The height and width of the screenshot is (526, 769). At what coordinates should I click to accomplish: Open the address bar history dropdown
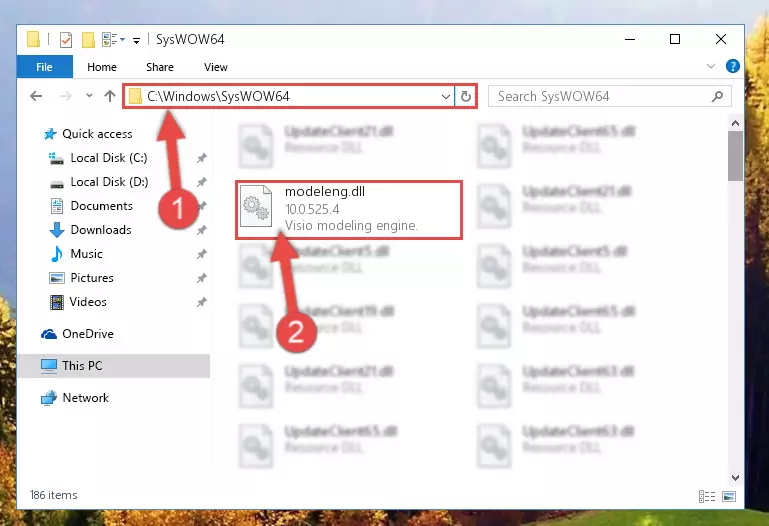click(x=445, y=97)
